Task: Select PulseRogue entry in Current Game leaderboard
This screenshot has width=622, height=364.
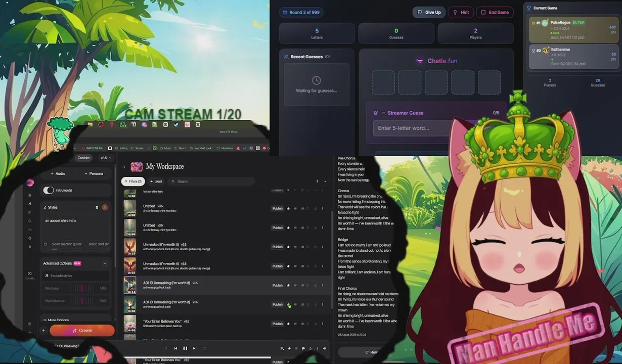Action: pos(573,30)
